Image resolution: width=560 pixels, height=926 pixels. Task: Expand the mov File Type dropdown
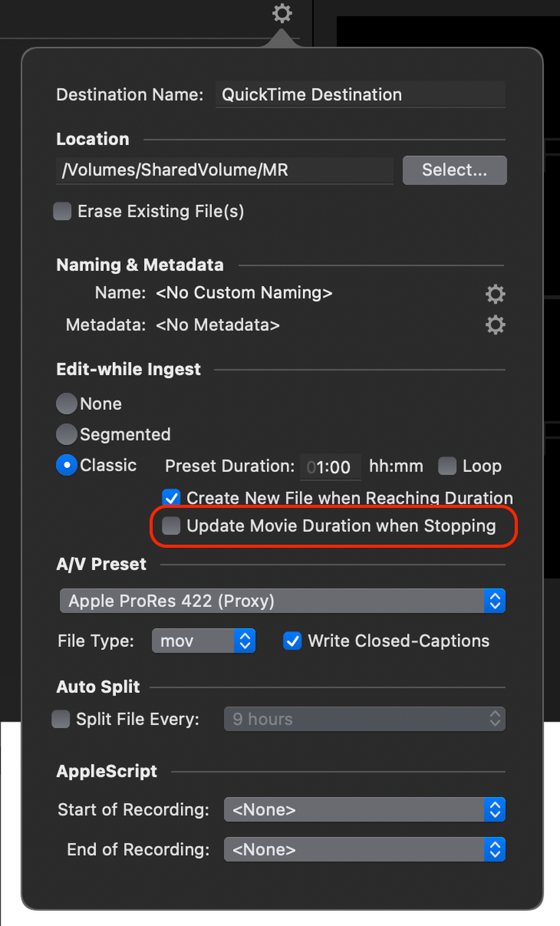coord(203,641)
